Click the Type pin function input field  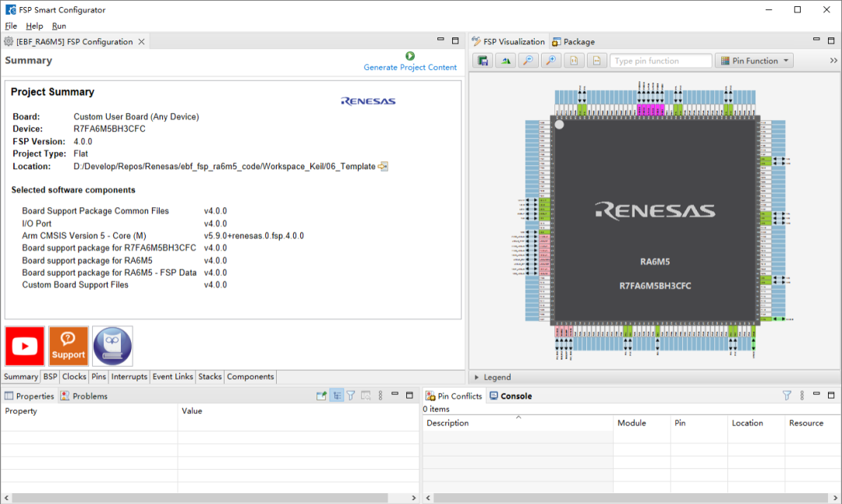pyautogui.click(x=661, y=61)
